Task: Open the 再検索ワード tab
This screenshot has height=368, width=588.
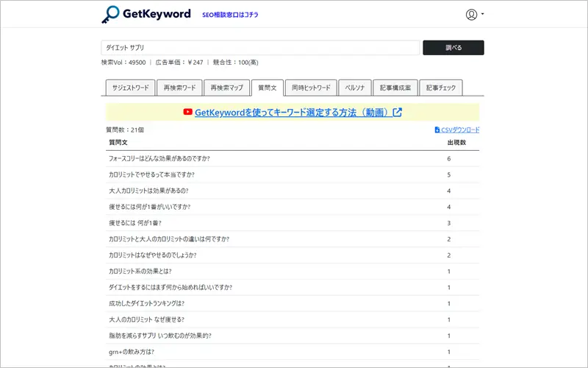Action: (179, 88)
